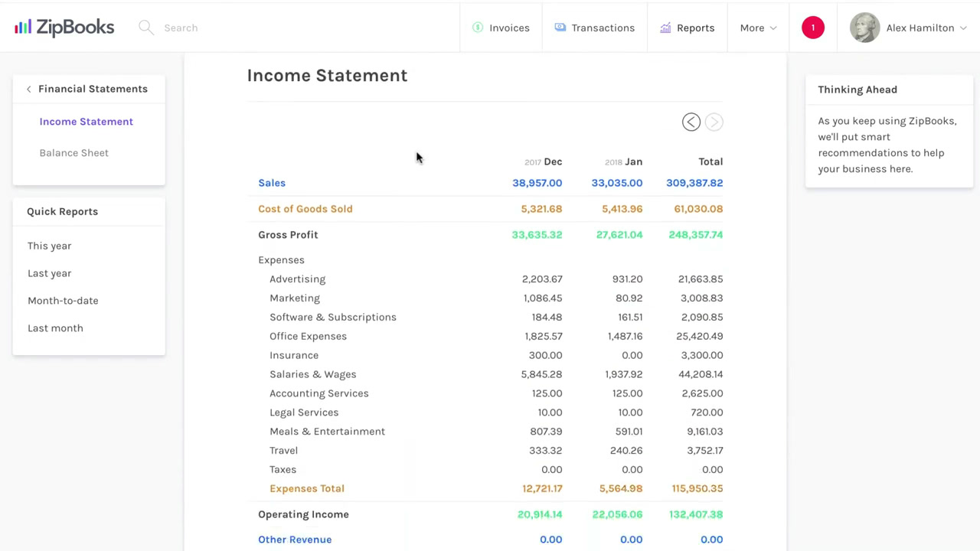Click the Travel total value 3,752.17
Image resolution: width=980 pixels, height=551 pixels.
pyautogui.click(x=704, y=451)
